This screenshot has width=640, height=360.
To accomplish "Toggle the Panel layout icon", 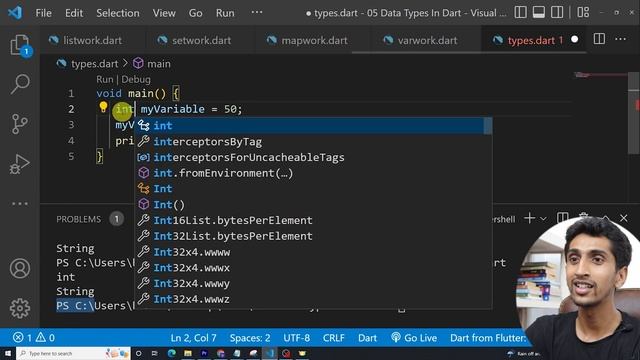I will (x=539, y=12).
